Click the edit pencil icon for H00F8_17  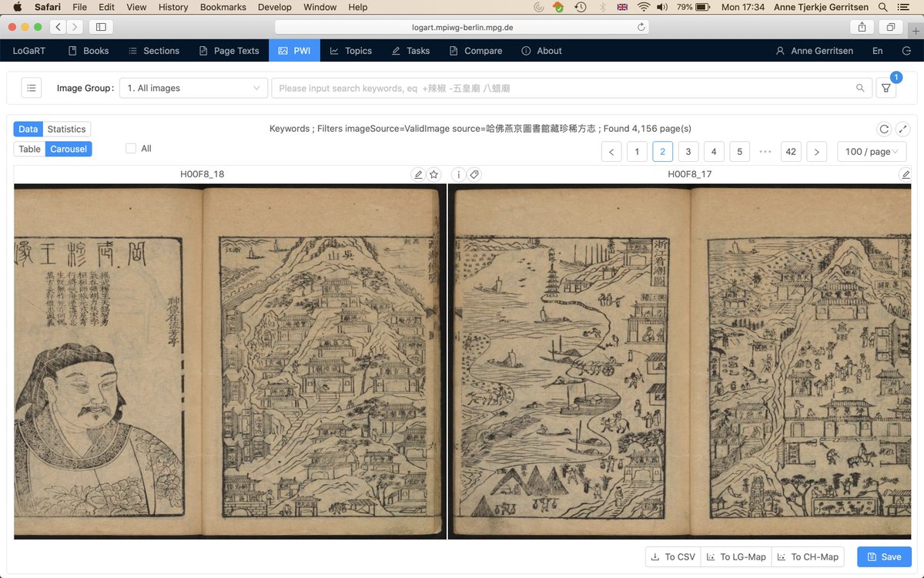906,174
